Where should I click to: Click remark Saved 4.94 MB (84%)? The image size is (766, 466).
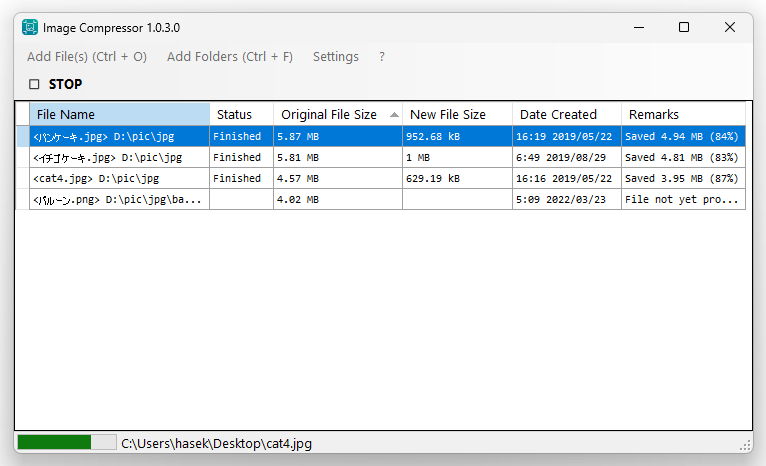click(683, 136)
